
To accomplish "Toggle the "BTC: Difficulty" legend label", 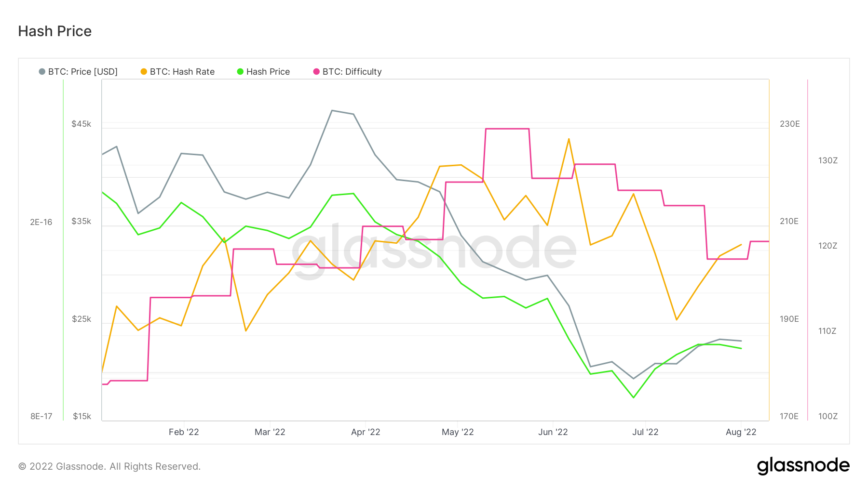I will pyautogui.click(x=352, y=72).
